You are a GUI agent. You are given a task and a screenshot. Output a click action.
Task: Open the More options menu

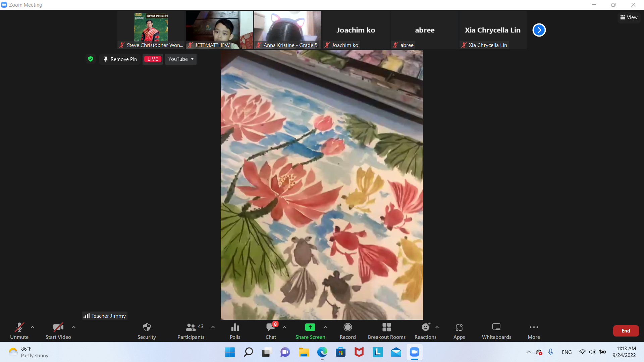point(534,330)
